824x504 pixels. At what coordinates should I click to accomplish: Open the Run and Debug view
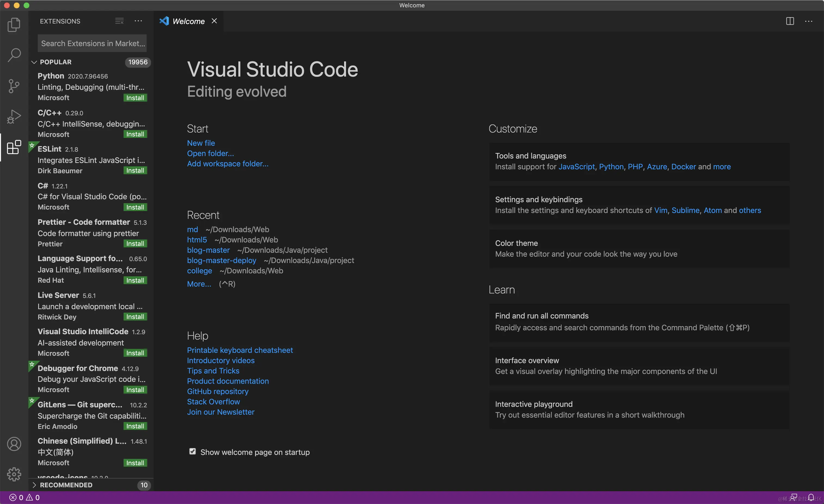pyautogui.click(x=14, y=116)
